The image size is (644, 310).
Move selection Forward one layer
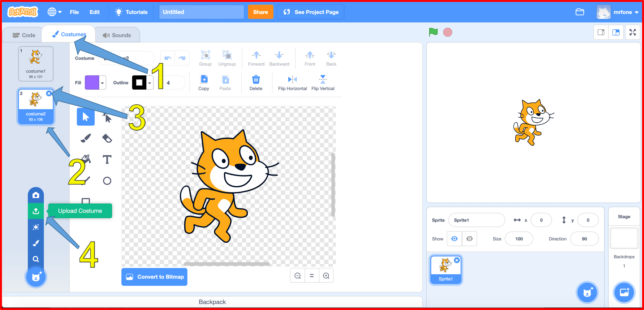point(256,58)
